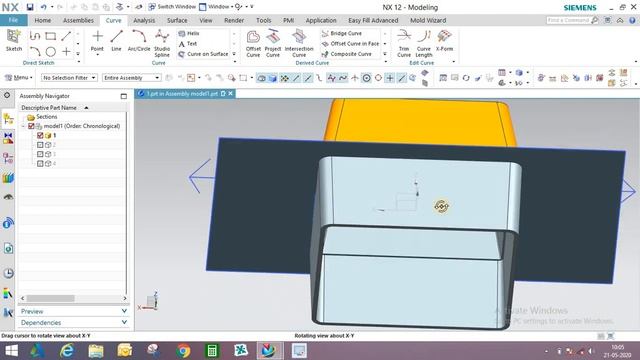Image resolution: width=640 pixels, height=360 pixels.
Task: Click the navigator horizontal scrollbar thumb
Action: (x=51, y=298)
